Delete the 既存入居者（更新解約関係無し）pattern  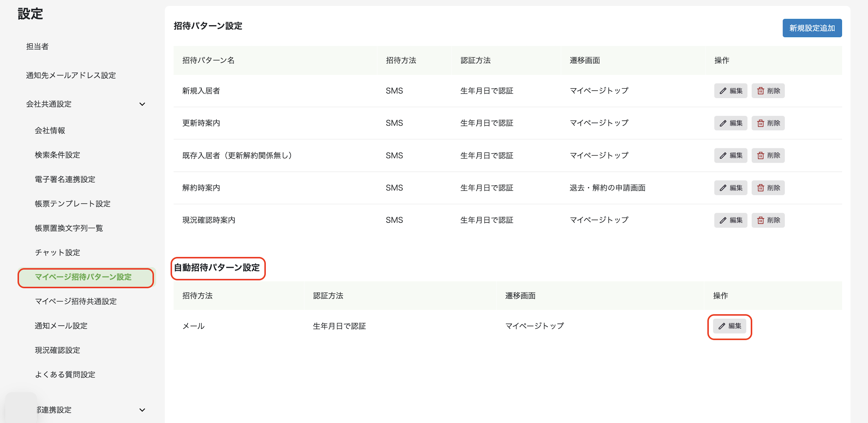pyautogui.click(x=768, y=155)
